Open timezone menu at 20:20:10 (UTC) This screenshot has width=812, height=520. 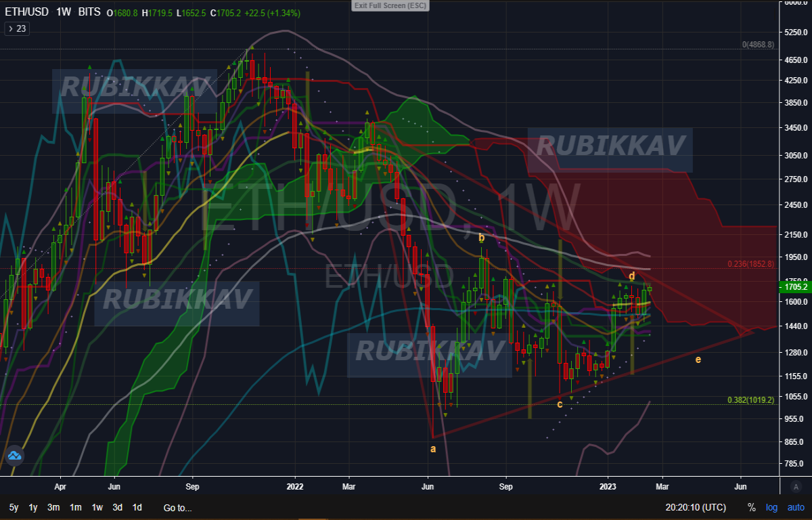point(696,507)
